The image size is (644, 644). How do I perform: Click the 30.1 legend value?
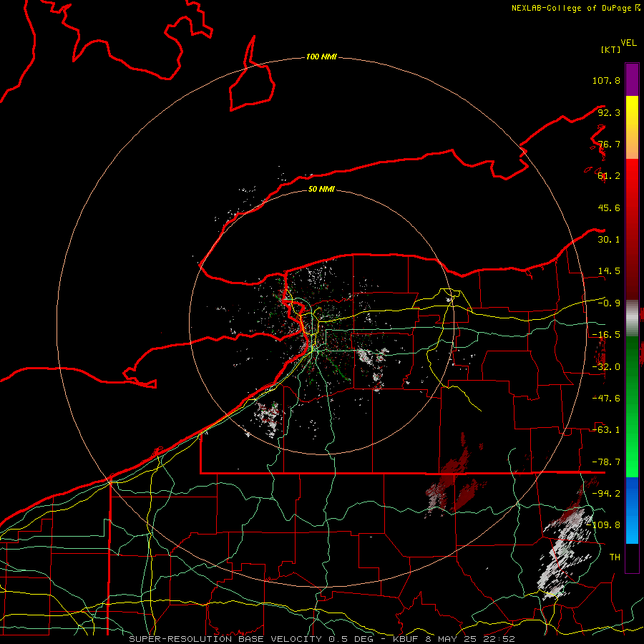pyautogui.click(x=609, y=240)
